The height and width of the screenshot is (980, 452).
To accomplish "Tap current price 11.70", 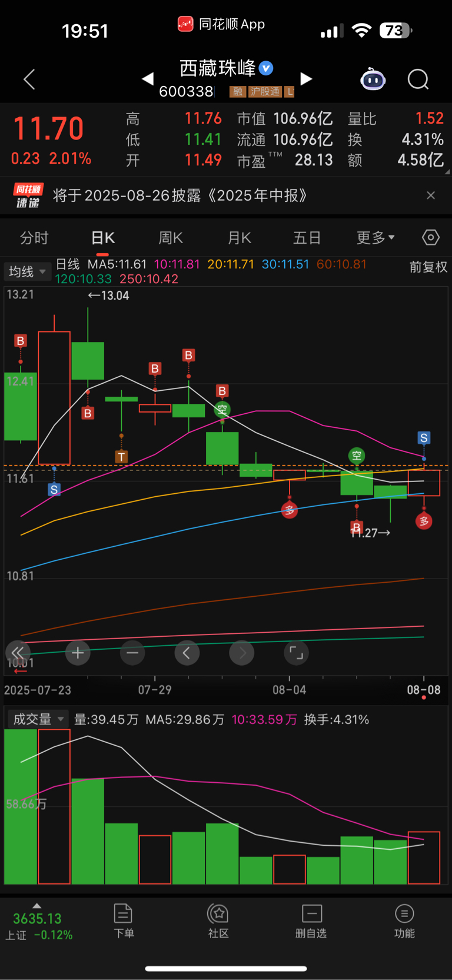I will [48, 128].
